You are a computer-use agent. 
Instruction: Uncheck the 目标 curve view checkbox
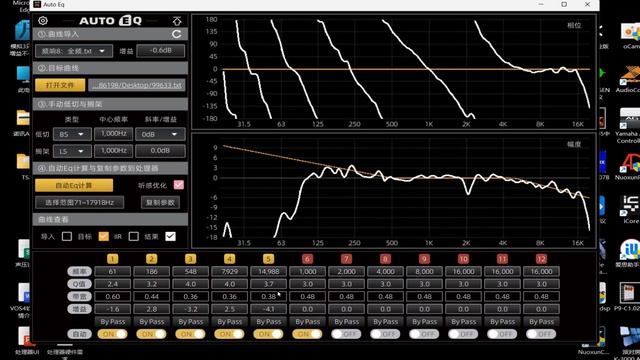104,236
